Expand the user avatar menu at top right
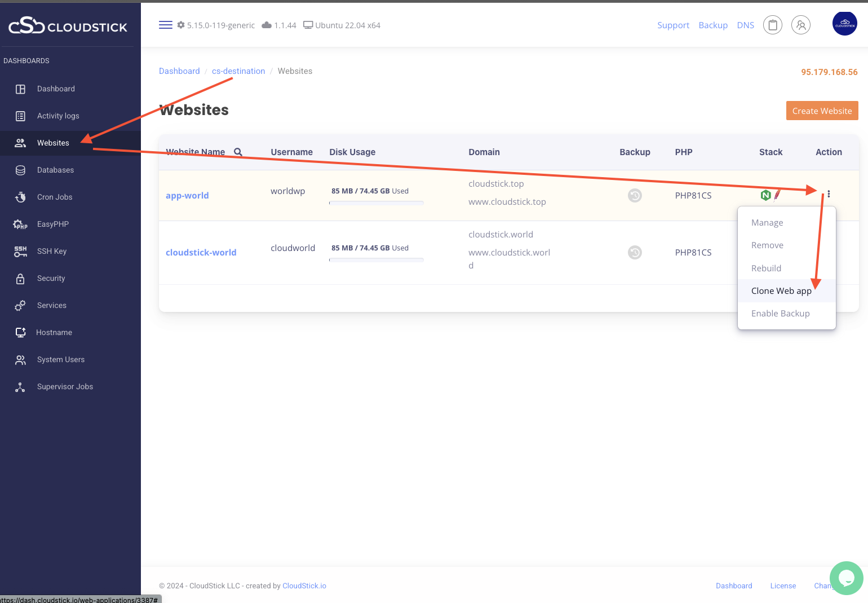Screen dimensions: 868x603 [x=845, y=23]
